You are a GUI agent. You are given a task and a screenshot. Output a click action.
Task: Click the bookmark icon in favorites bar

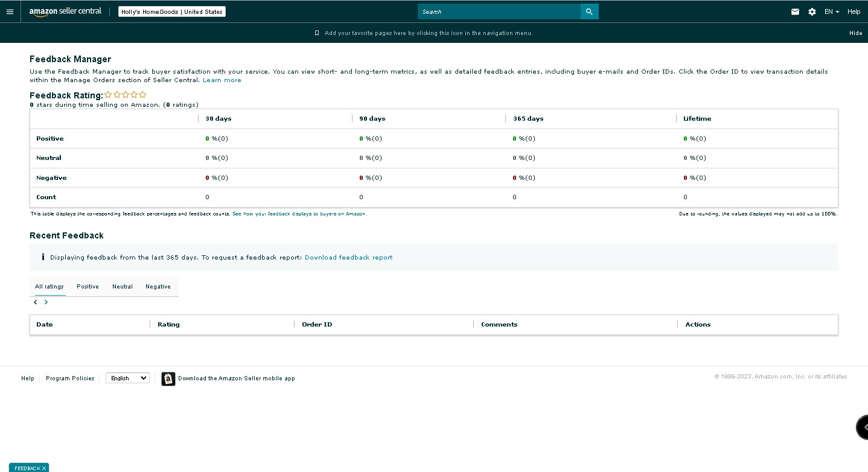coord(317,33)
